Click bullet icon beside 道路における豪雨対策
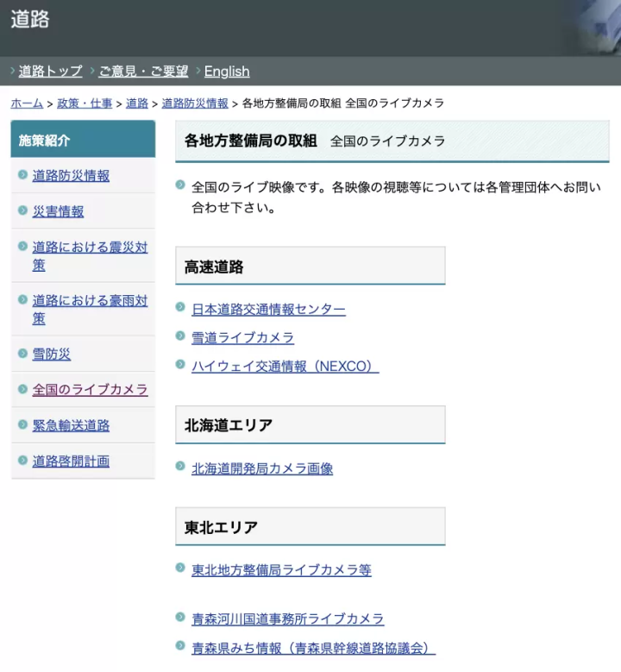 point(22,299)
